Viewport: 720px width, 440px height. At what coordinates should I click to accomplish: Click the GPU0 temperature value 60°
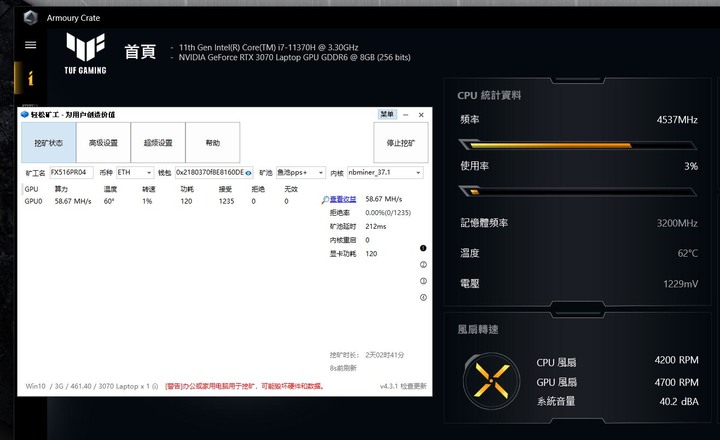(109, 201)
